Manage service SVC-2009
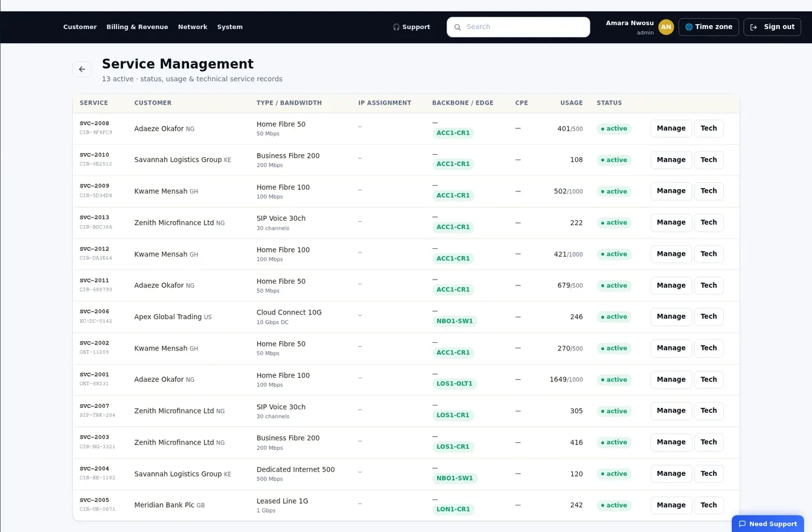 (x=671, y=191)
